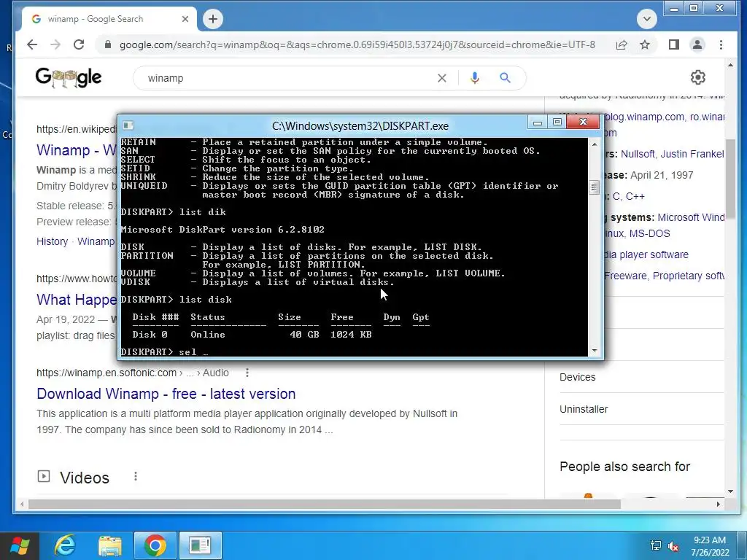Image resolution: width=747 pixels, height=560 pixels.
Task: Click the site lock icon
Action: pos(108,44)
